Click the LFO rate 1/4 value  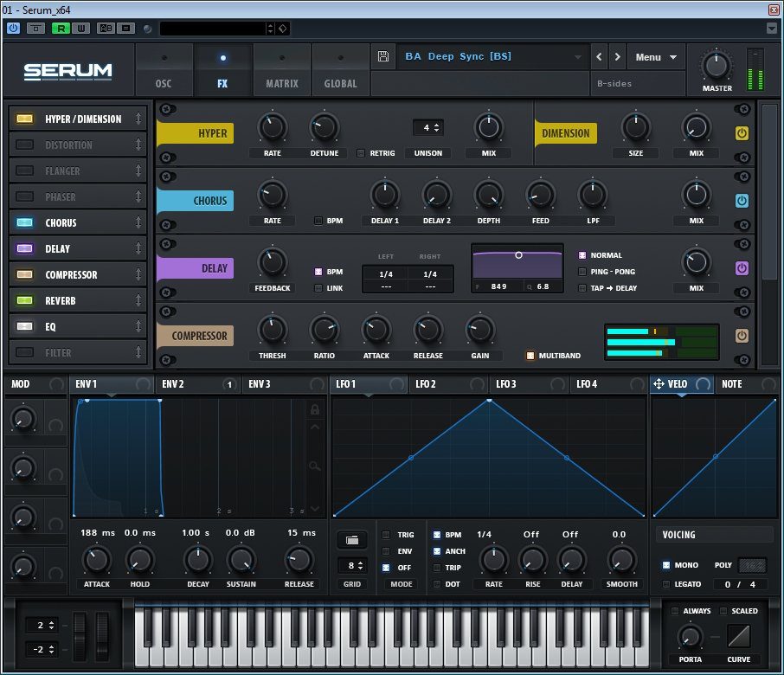click(x=484, y=534)
